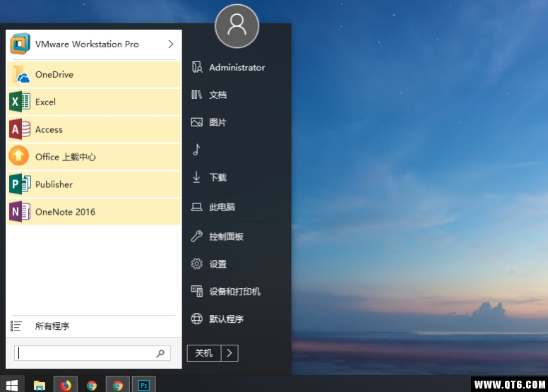
Task: Click the purple OneNote icon
Action: point(20,212)
